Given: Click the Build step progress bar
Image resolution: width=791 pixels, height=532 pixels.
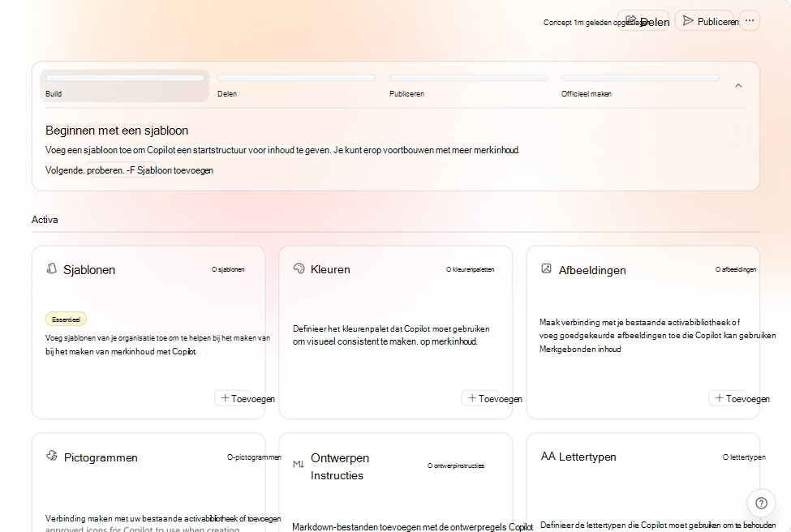Looking at the screenshot, I should [x=125, y=78].
